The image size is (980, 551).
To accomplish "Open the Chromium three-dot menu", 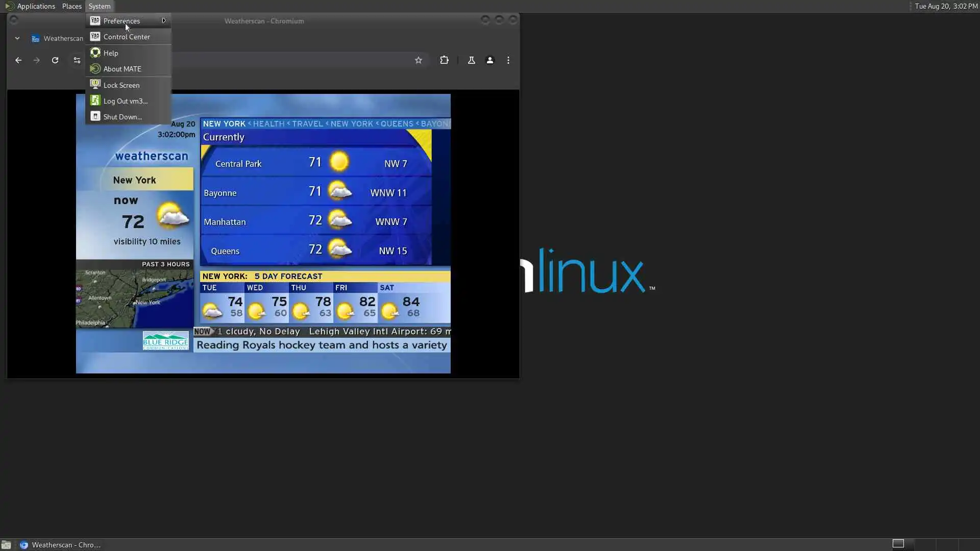I will (x=508, y=60).
